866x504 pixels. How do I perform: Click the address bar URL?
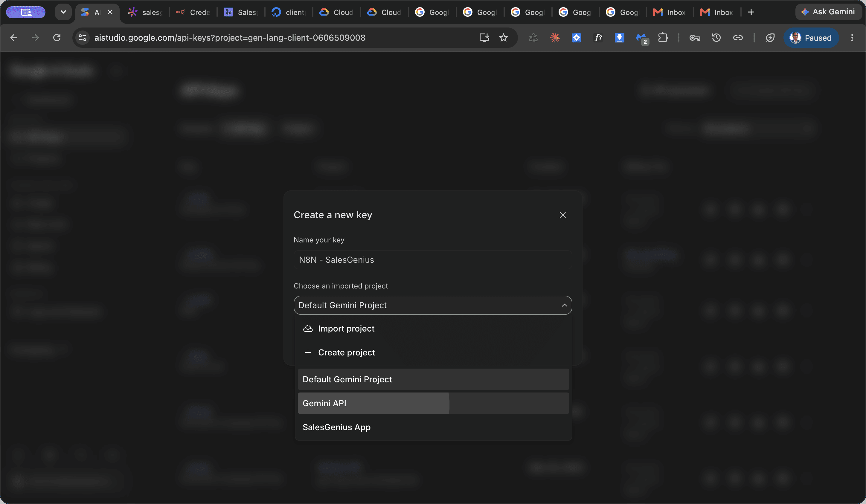(x=230, y=38)
